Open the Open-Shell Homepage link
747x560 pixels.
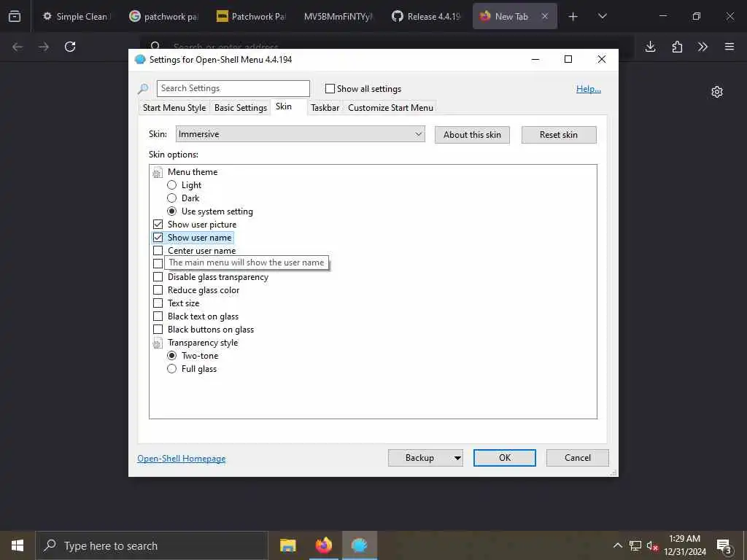click(x=182, y=459)
